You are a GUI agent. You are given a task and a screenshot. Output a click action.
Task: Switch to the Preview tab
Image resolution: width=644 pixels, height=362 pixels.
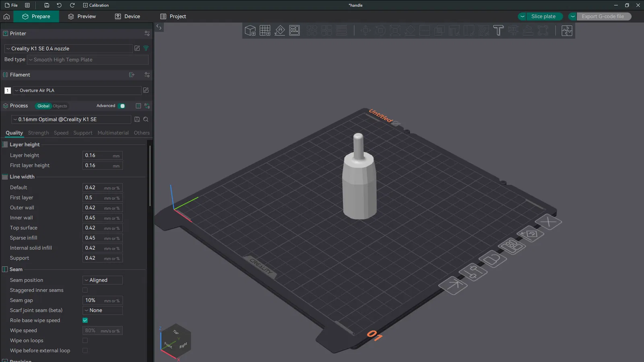point(82,17)
